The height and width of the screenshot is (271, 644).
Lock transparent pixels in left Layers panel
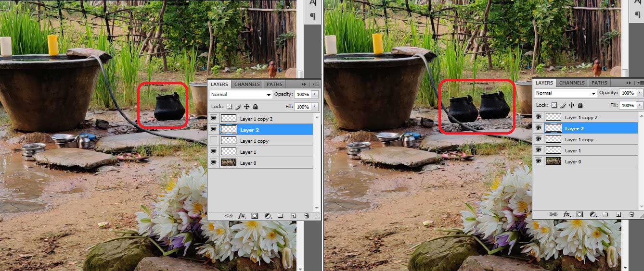(230, 107)
